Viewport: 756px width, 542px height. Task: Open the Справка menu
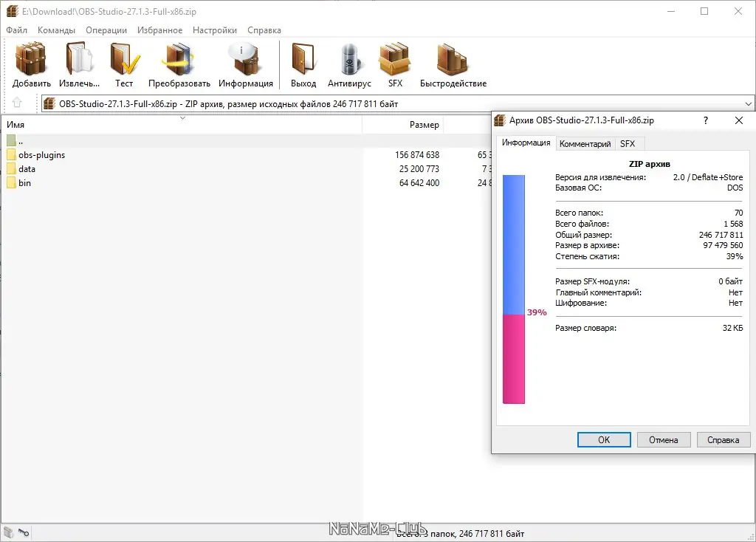(264, 30)
